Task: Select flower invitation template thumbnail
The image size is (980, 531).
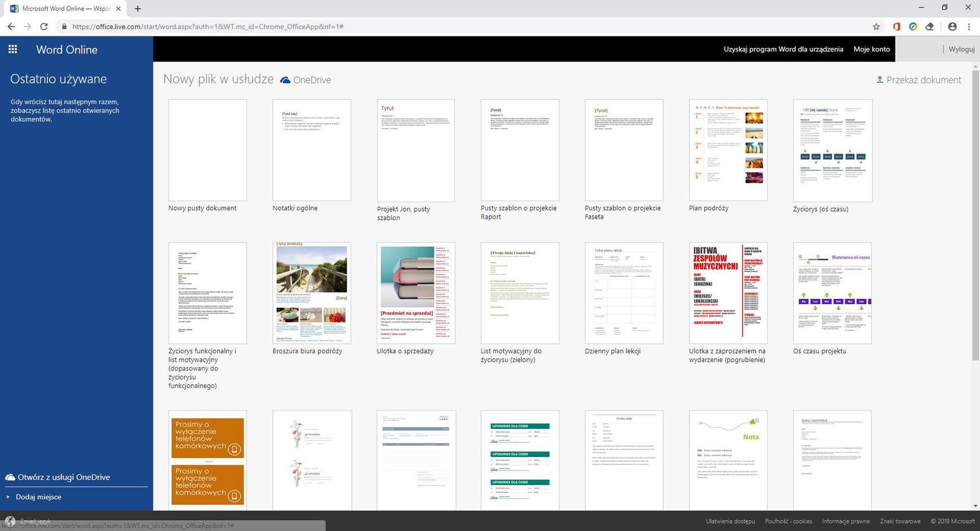Action: coord(312,460)
